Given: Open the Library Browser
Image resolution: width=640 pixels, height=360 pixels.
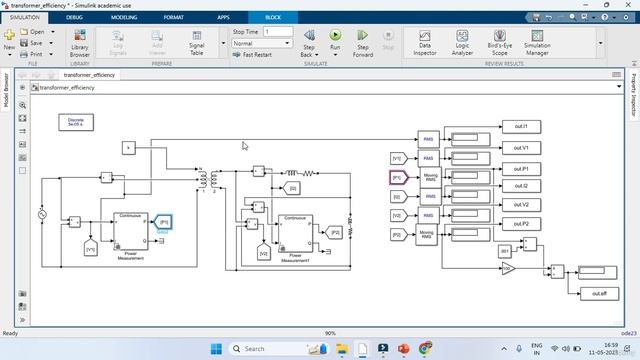Looking at the screenshot, I should [x=80, y=43].
